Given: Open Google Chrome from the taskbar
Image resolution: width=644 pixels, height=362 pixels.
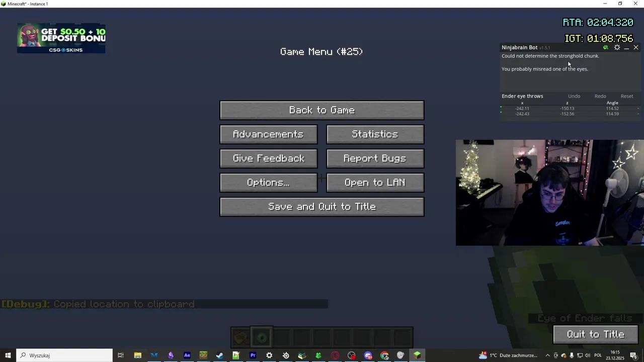Looking at the screenshot, I should [x=385, y=355].
